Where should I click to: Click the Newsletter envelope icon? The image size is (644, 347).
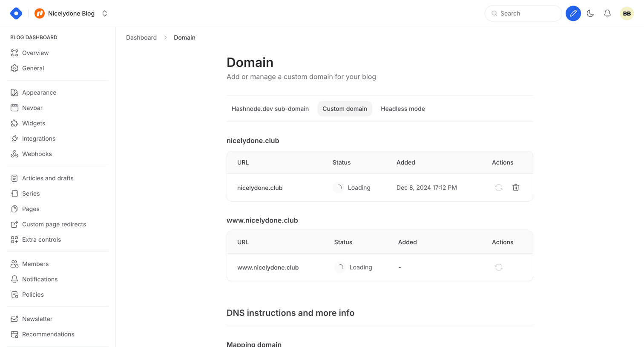14,319
